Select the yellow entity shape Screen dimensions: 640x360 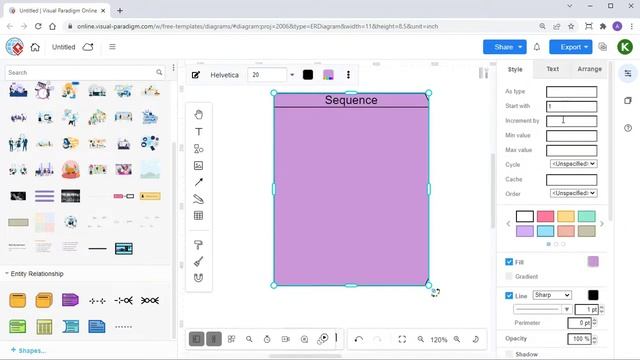coord(18,300)
